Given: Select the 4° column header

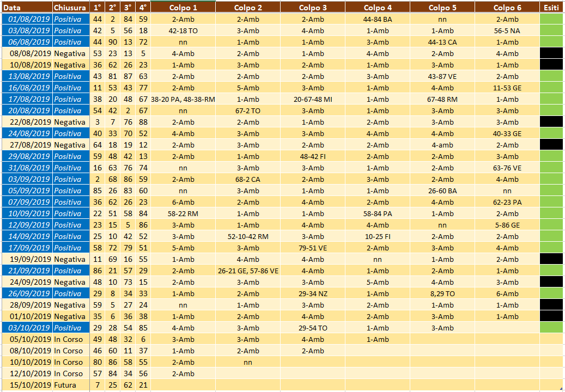Looking at the screenshot, I should 143,7.
